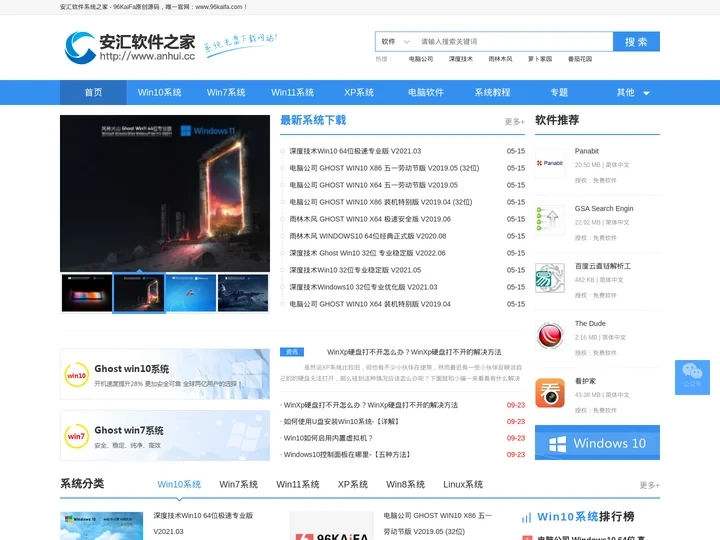Select the Win7系统 category tab
Image resolution: width=720 pixels, height=540 pixels.
[238, 484]
